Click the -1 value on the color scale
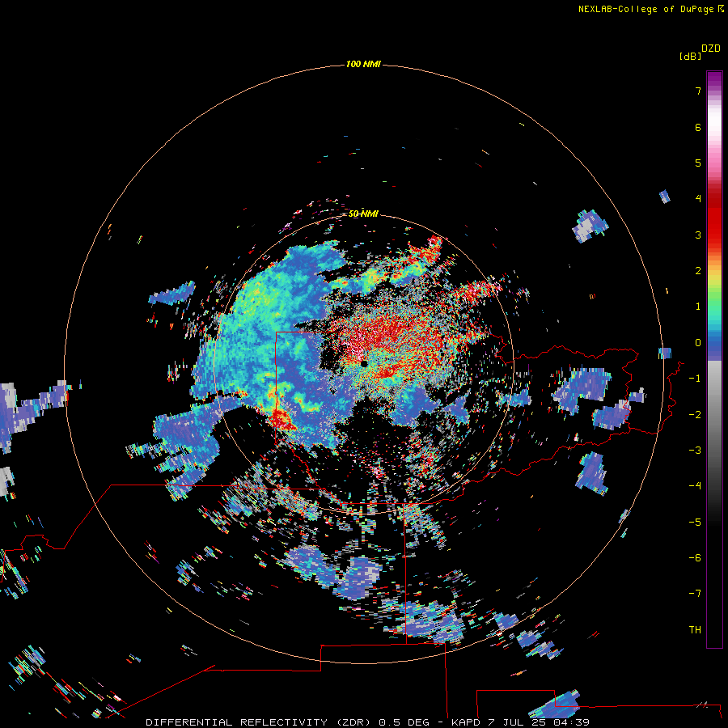Image resolution: width=728 pixels, height=728 pixels. (x=695, y=379)
